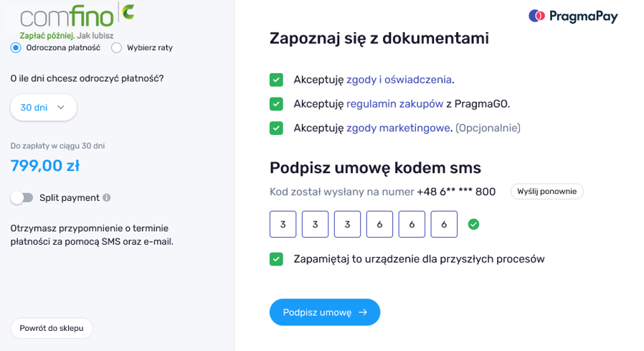Open the zgody marketingowe link

[399, 128]
